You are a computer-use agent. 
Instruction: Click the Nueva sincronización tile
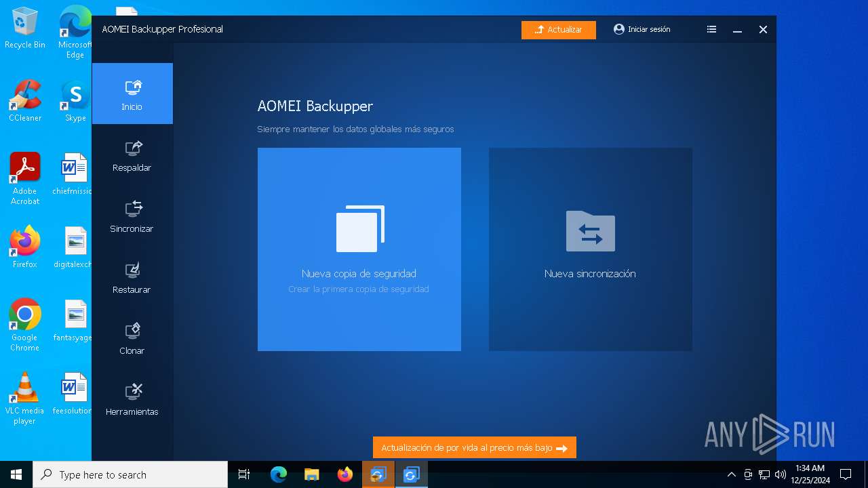point(591,249)
